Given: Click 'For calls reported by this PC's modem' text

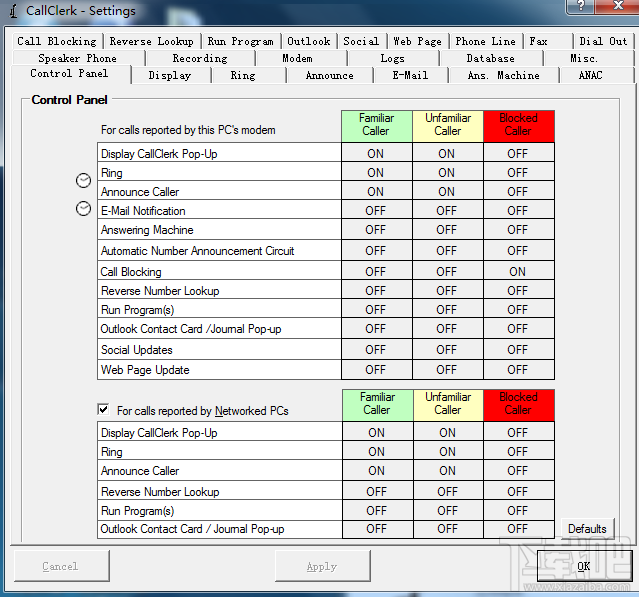Looking at the screenshot, I should (188, 130).
